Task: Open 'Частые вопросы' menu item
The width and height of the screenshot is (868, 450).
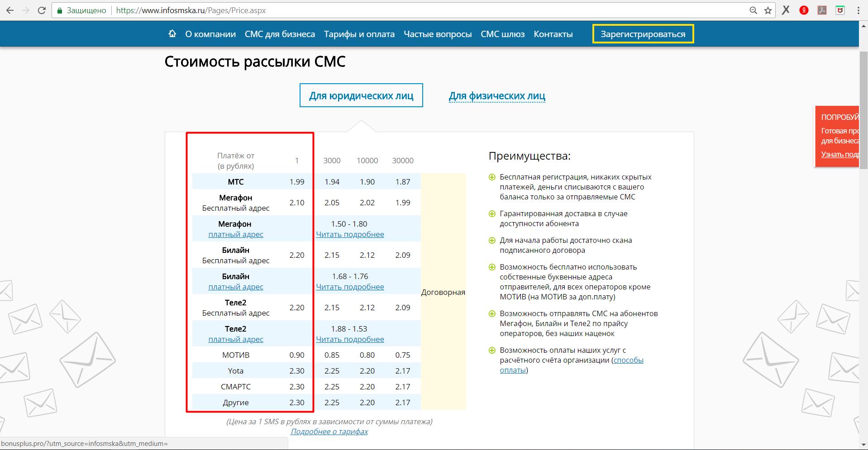Action: (438, 34)
